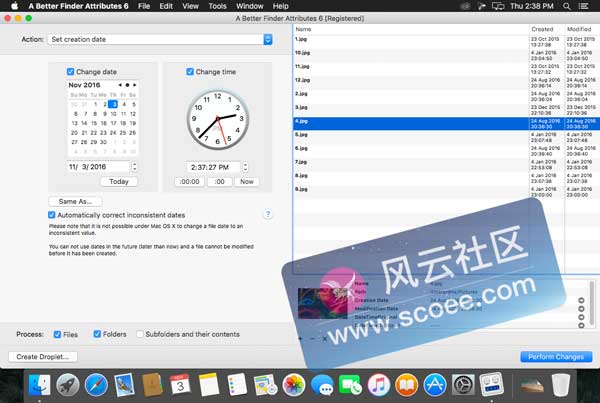This screenshot has width=600, height=403.
Task: Click the AirPlay display menu bar icon
Action: [498, 6]
